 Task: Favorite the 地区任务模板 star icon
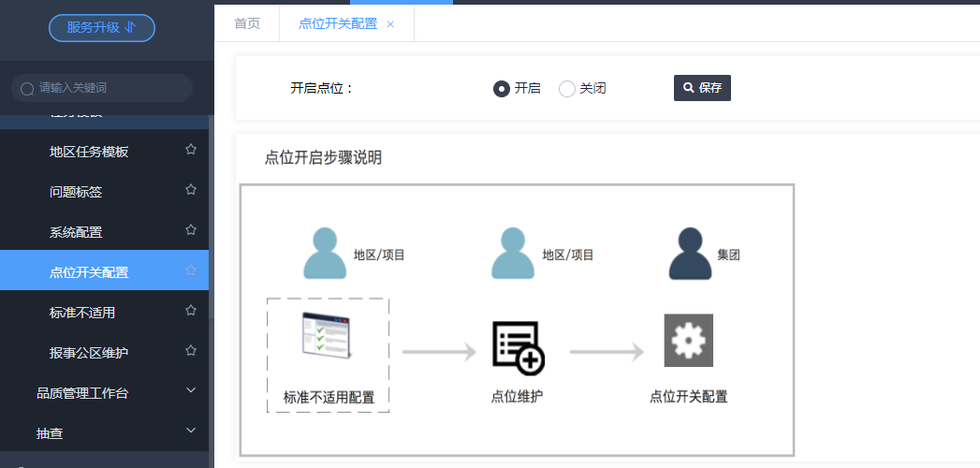point(191,150)
